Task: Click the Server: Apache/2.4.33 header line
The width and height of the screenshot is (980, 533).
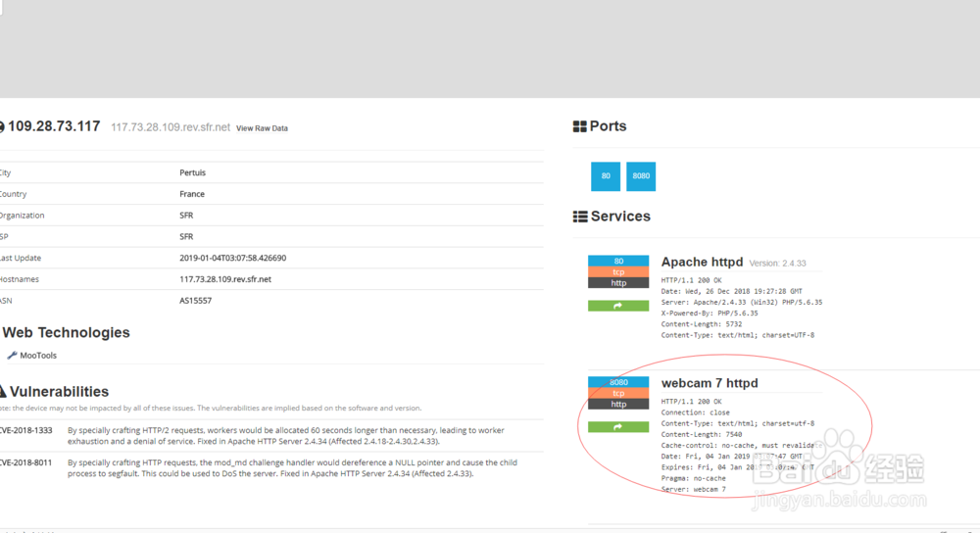Action: coord(742,303)
